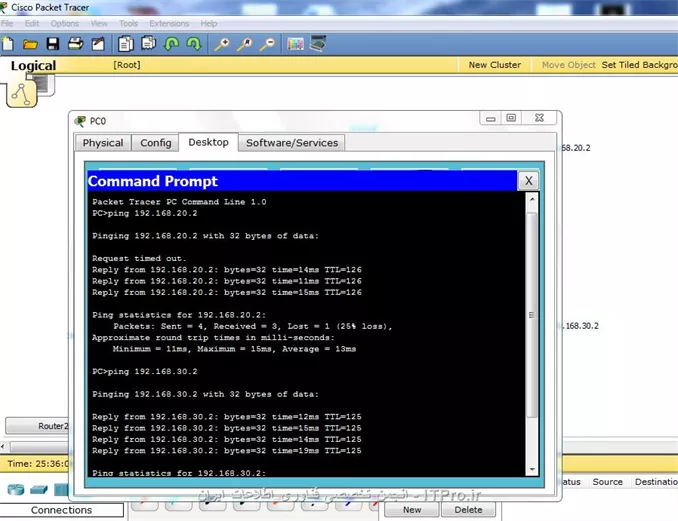The image size is (678, 521).
Task: Print using the printer toolbar icon
Action: [76, 44]
